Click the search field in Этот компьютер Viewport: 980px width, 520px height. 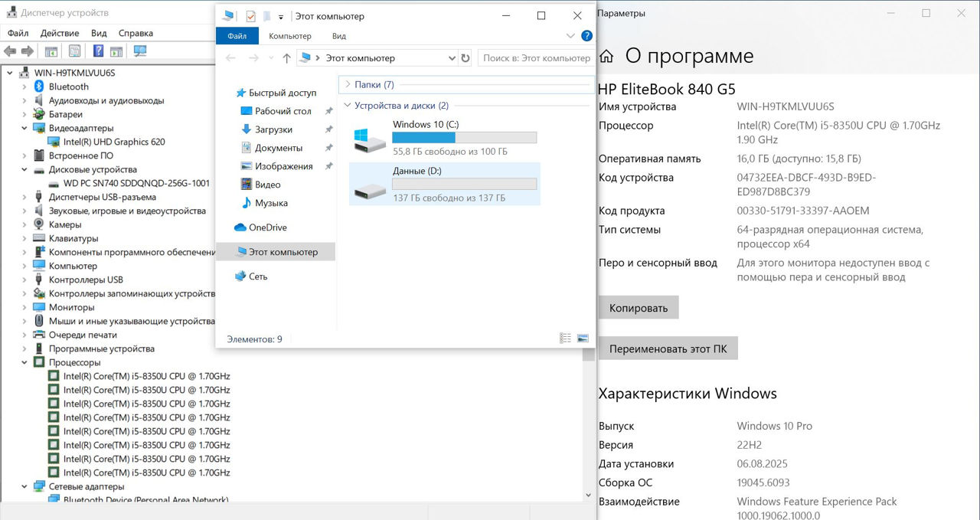(536, 58)
